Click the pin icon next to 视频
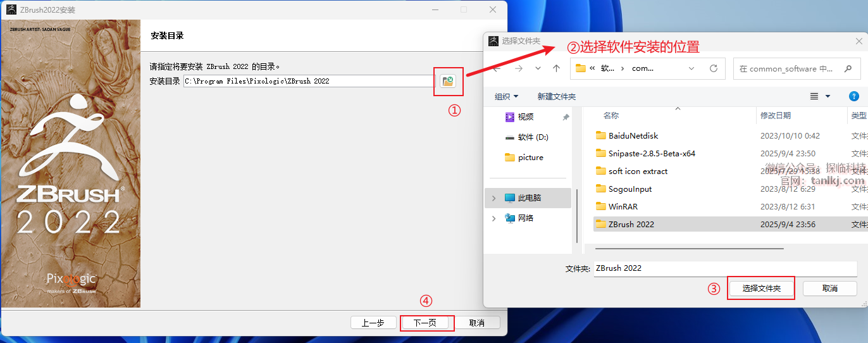This screenshot has height=343, width=868. [x=566, y=117]
